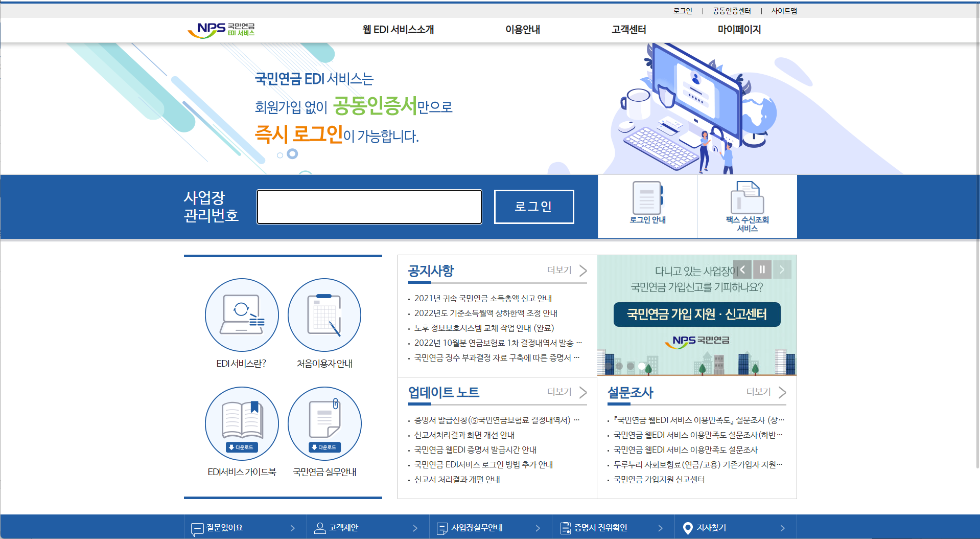Open update note 증명서 발급신청(⑤국민연금보험료 결정내역서)
The width and height of the screenshot is (980, 539).
click(x=497, y=420)
